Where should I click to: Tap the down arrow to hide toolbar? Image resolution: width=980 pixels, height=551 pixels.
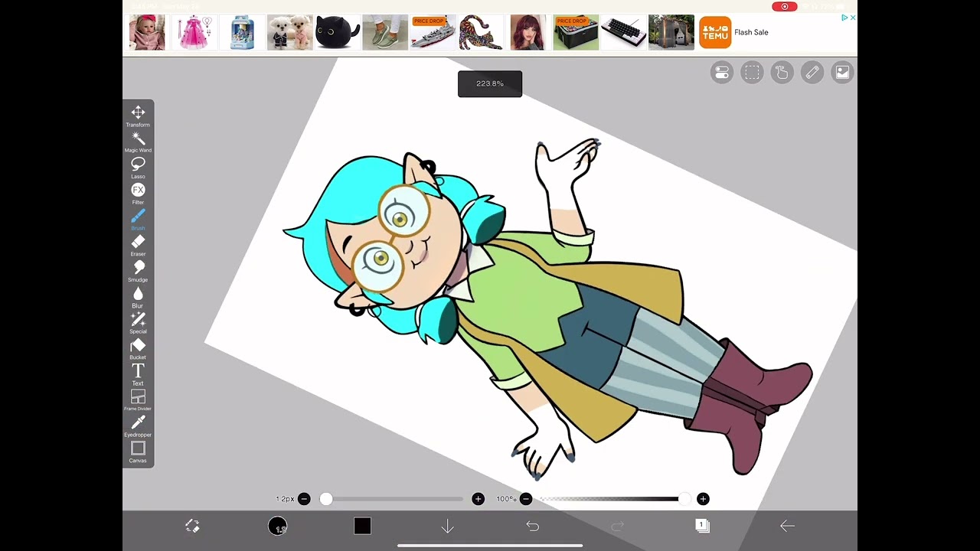448,526
